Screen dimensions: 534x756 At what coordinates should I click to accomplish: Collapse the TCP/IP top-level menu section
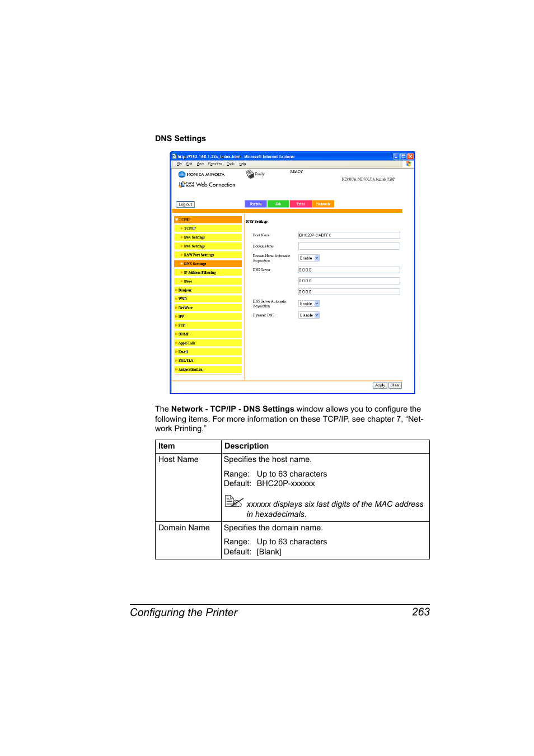[x=208, y=220]
